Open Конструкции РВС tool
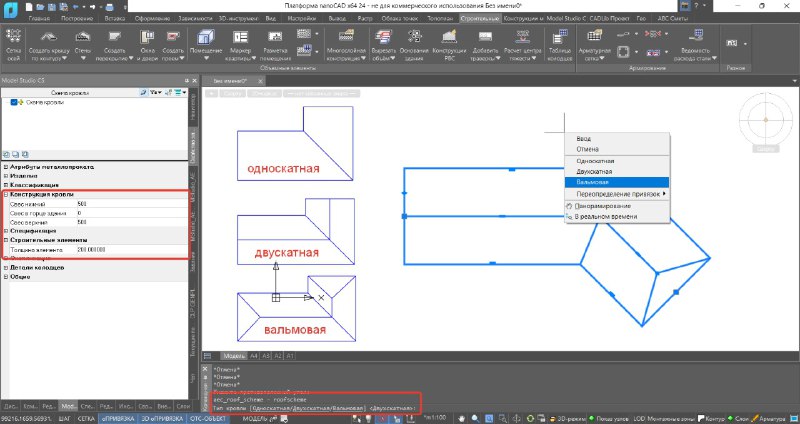Screen dimensions: 800x424 click(449, 45)
